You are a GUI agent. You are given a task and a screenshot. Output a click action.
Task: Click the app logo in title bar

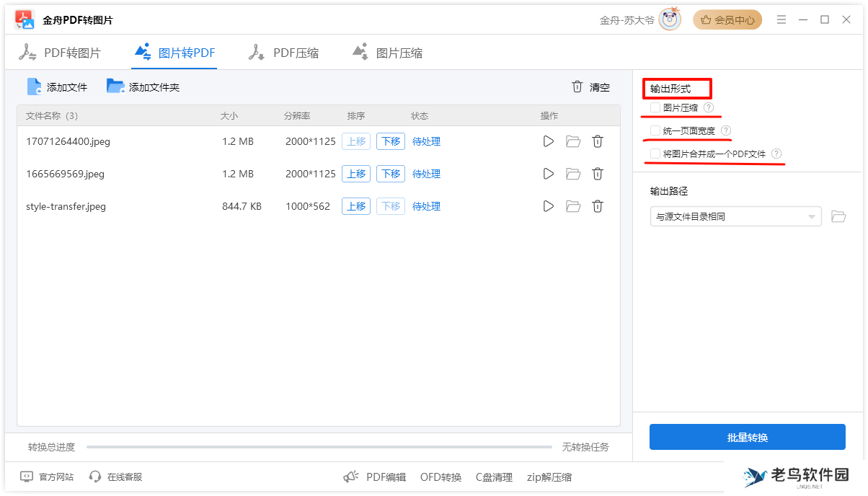[25, 19]
